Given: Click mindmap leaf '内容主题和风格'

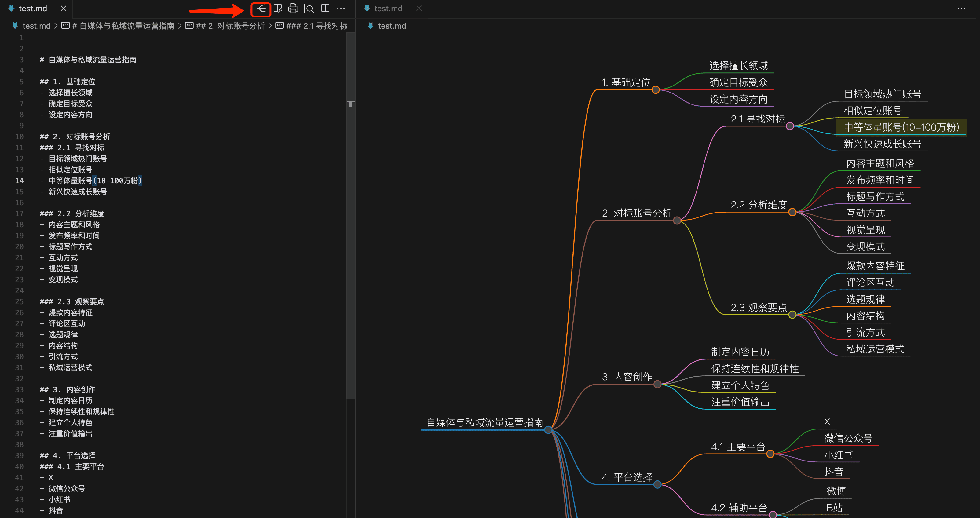Looking at the screenshot, I should pos(880,163).
